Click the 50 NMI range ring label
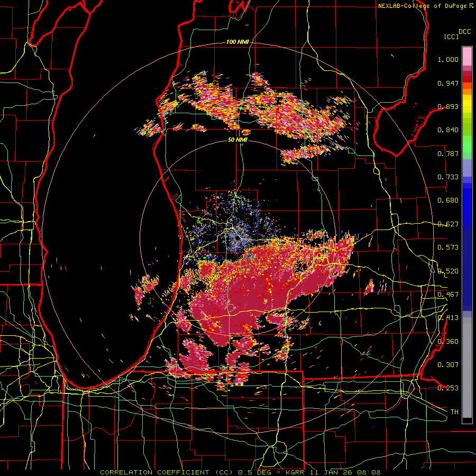 [x=237, y=140]
